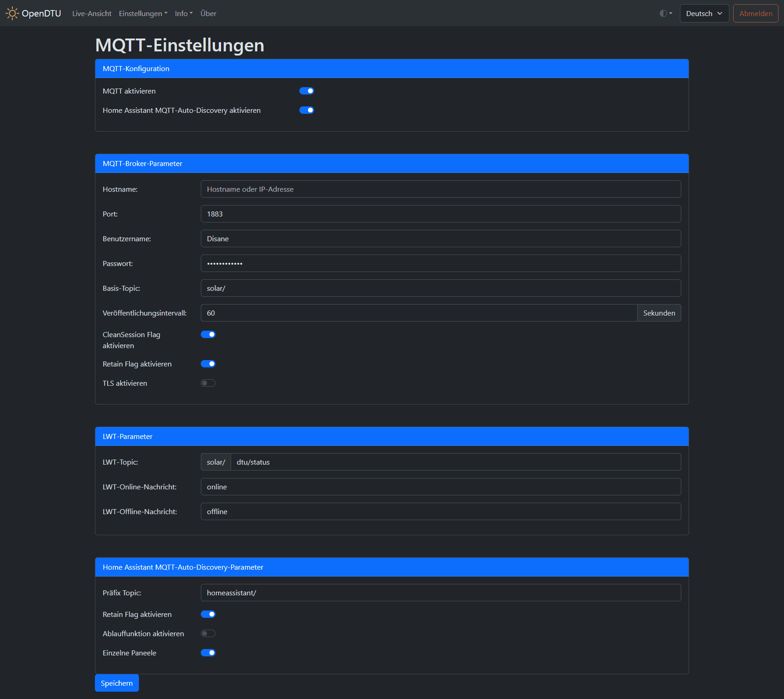Enable the TLS aktivieren switch
Viewport: 784px width, 699px height.
[x=208, y=383]
